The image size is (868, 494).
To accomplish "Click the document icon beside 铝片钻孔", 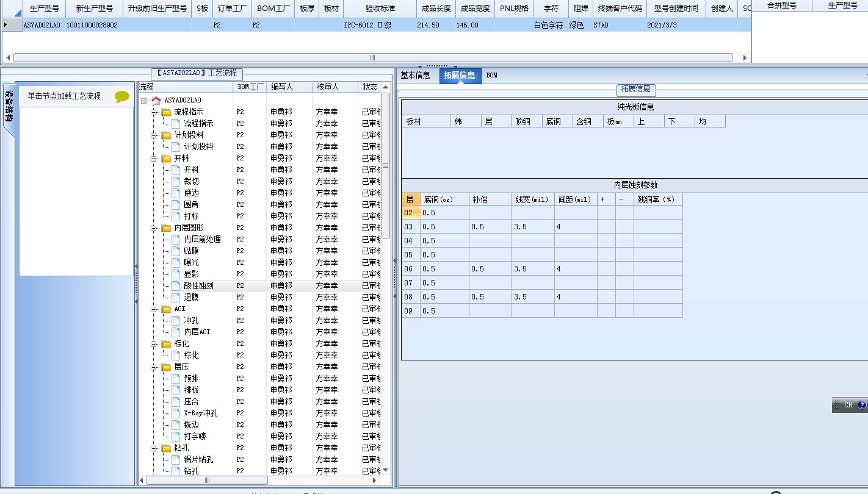I will coord(176,459).
